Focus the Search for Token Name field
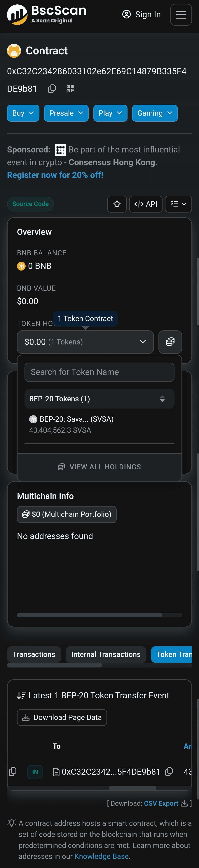 [99, 372]
